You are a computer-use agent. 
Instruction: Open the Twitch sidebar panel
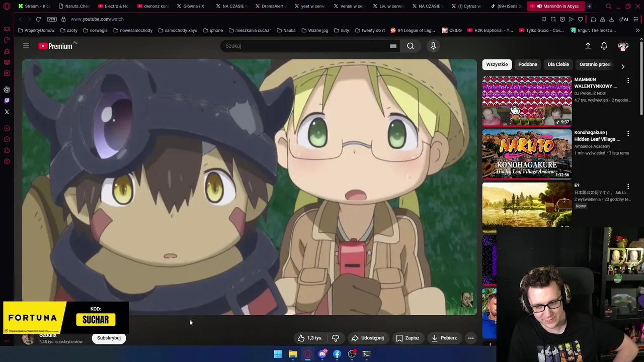7,101
